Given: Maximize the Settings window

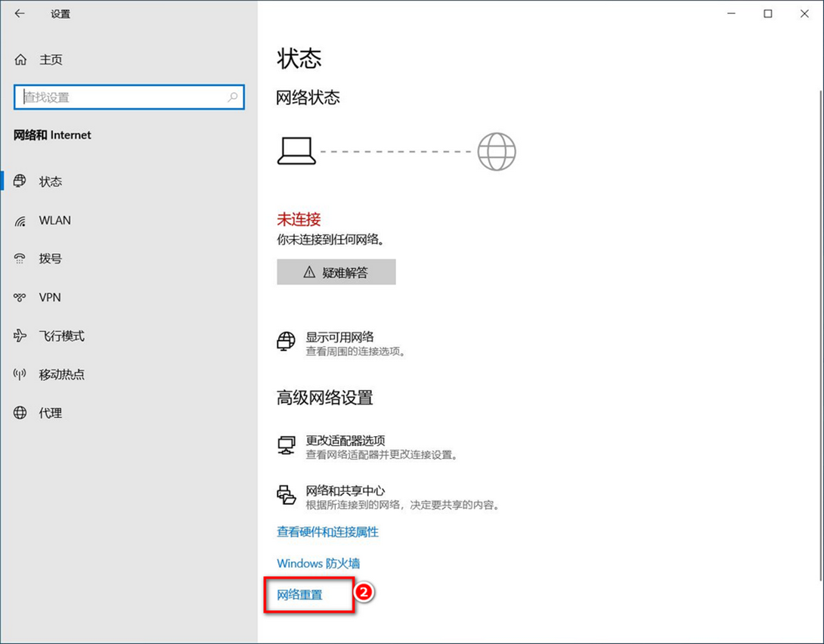Looking at the screenshot, I should [768, 14].
